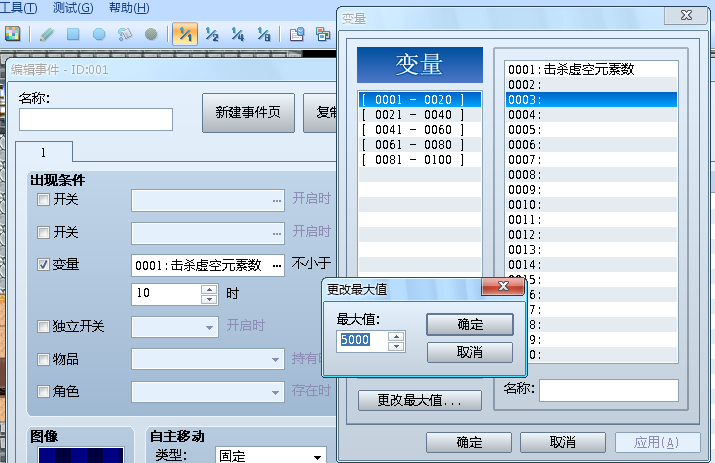Open switch picker of second 开关 field
This screenshot has width=715, height=463.
(277, 234)
